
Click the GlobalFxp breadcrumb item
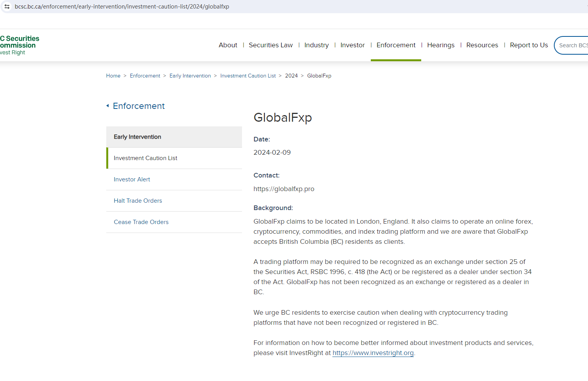pos(319,76)
